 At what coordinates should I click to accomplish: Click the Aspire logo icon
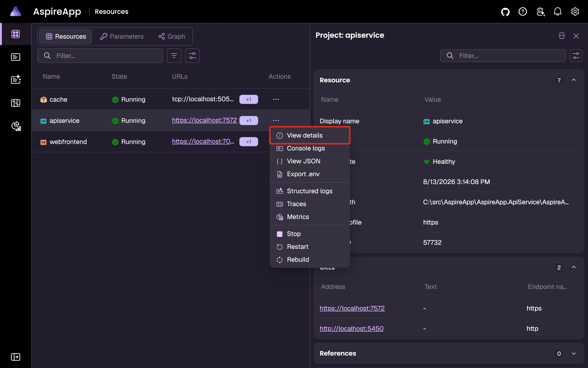point(16,11)
